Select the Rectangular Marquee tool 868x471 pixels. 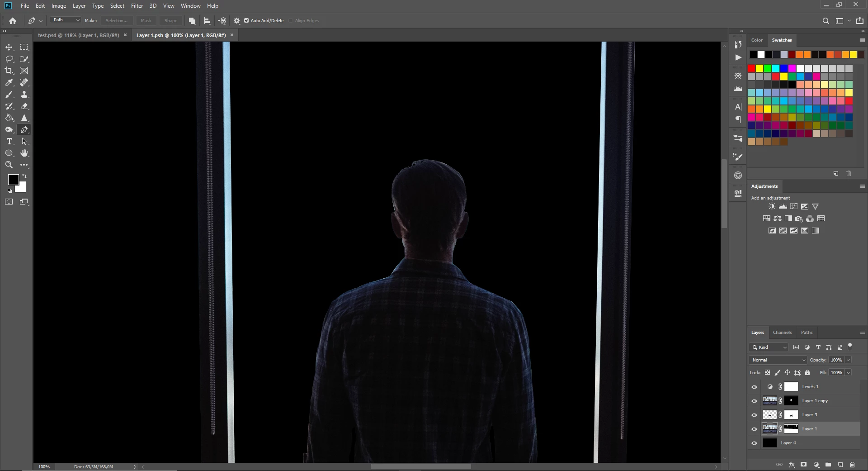click(x=24, y=47)
